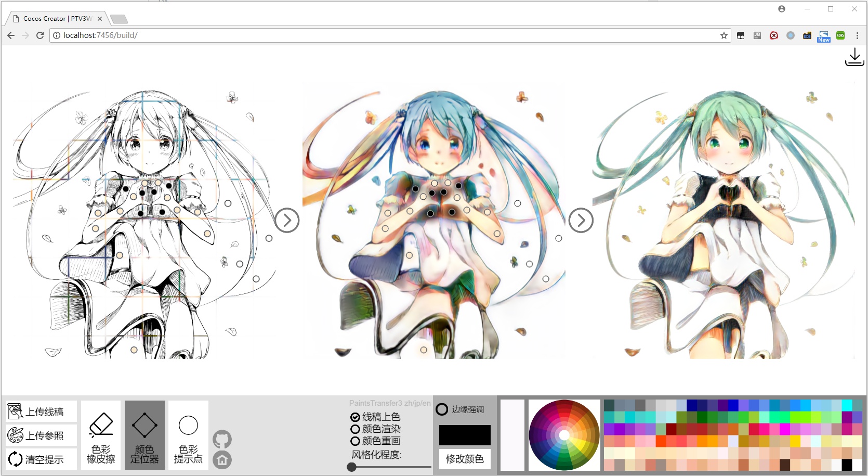The width and height of the screenshot is (868, 476).
Task: Click the 上传参照 upload reference button
Action: pyautogui.click(x=41, y=435)
